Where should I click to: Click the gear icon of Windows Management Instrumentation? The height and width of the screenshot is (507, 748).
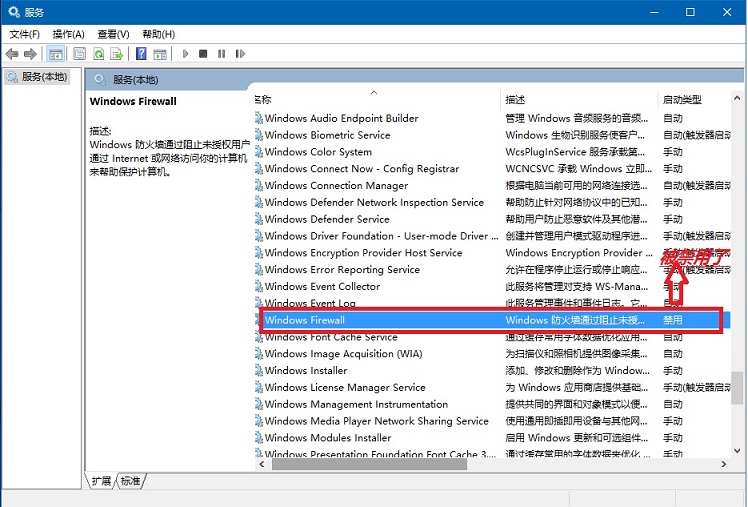pyautogui.click(x=259, y=404)
